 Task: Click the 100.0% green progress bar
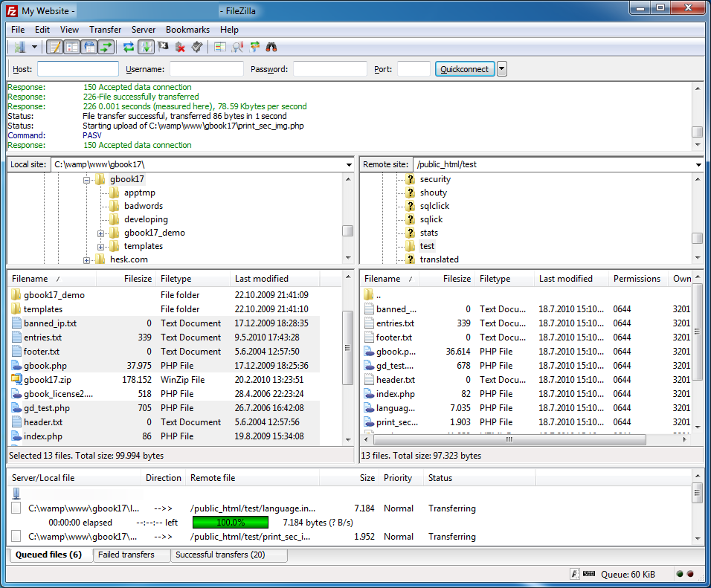231,523
